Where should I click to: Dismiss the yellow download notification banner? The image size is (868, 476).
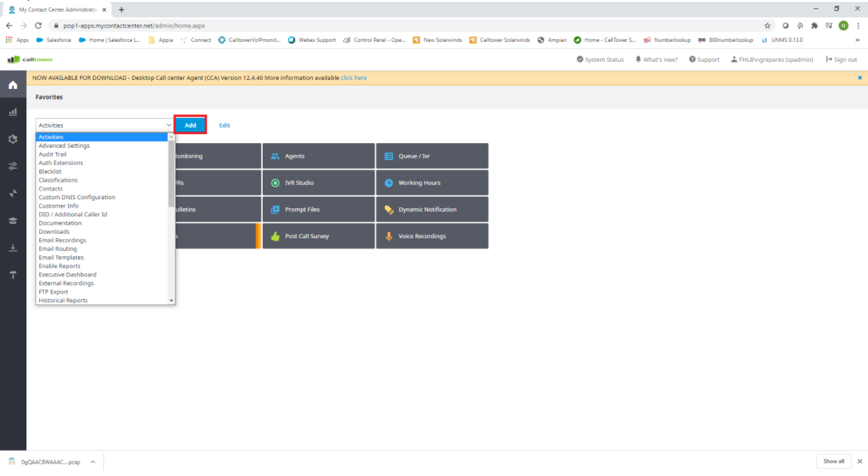point(860,78)
